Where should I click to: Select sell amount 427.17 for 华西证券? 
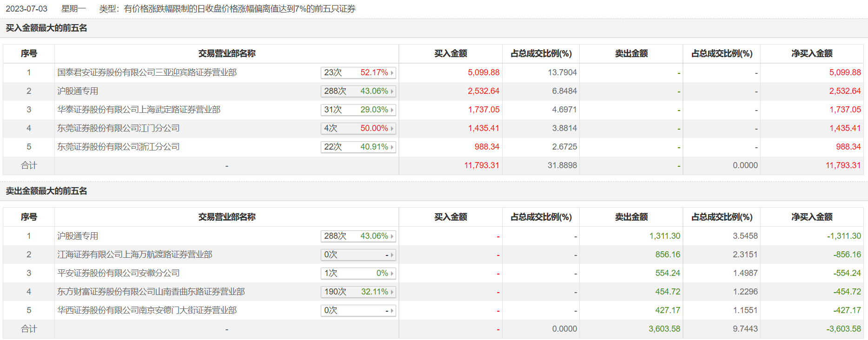click(668, 310)
